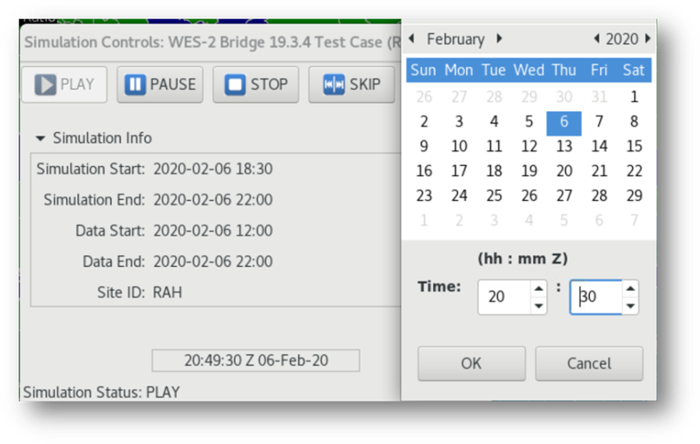
Task: Cancel the date and time dialog
Action: click(589, 363)
